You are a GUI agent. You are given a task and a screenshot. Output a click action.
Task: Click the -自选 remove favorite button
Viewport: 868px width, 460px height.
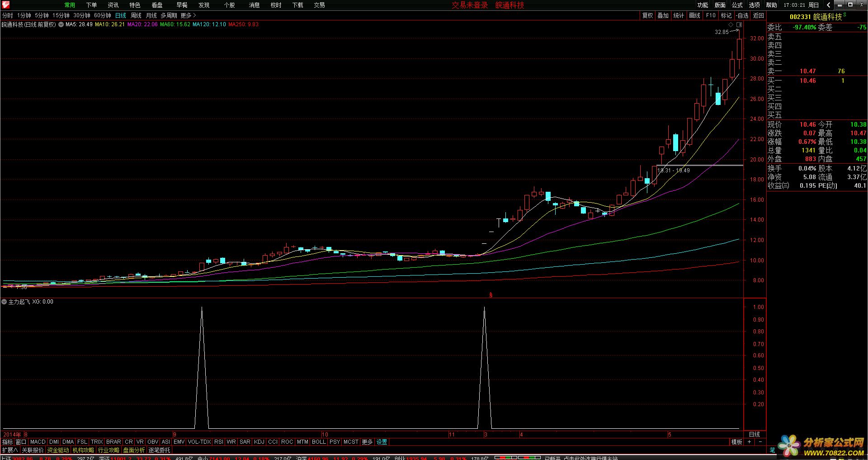[742, 15]
